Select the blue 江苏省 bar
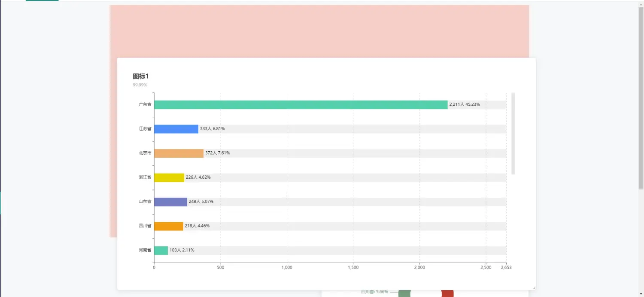This screenshot has width=644, height=297. [x=176, y=129]
